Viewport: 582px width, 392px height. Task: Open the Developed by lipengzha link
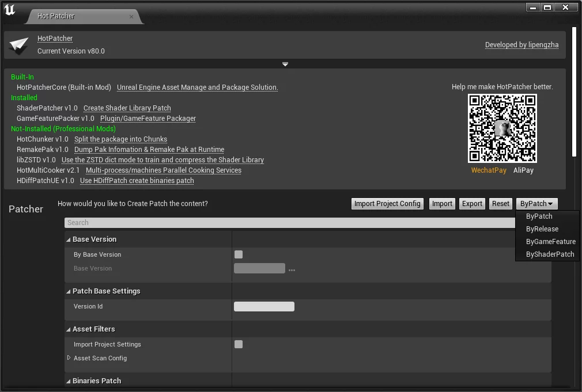coord(521,45)
